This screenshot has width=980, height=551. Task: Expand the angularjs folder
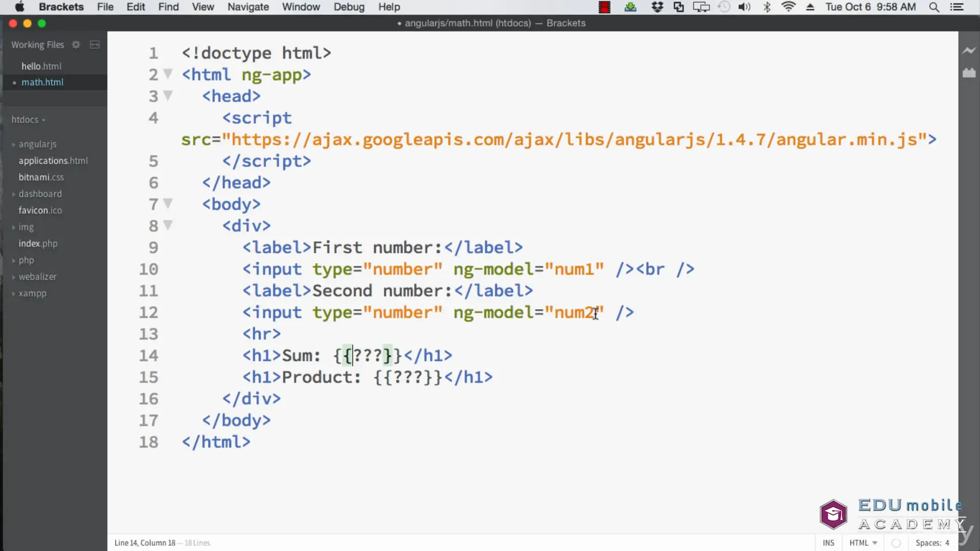click(x=37, y=144)
